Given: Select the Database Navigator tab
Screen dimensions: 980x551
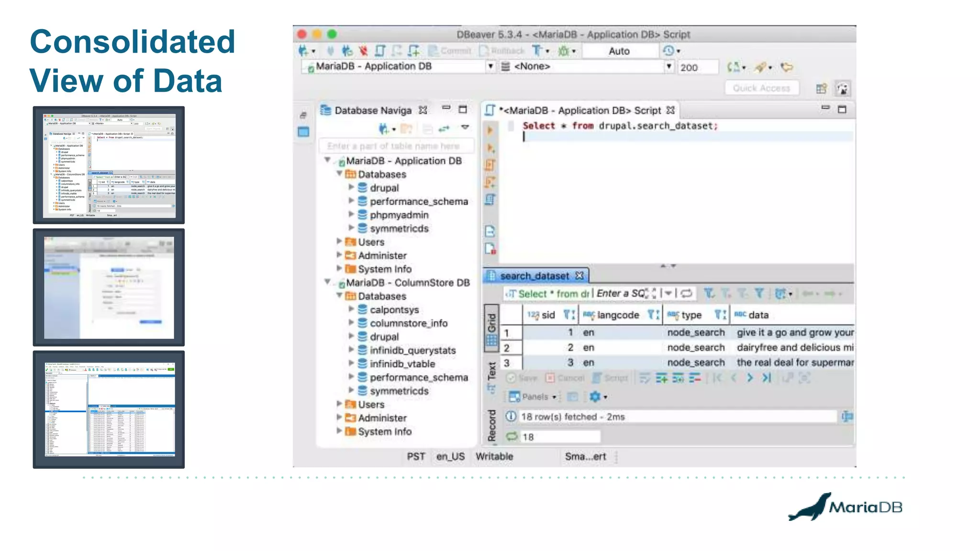Looking at the screenshot, I should [373, 110].
